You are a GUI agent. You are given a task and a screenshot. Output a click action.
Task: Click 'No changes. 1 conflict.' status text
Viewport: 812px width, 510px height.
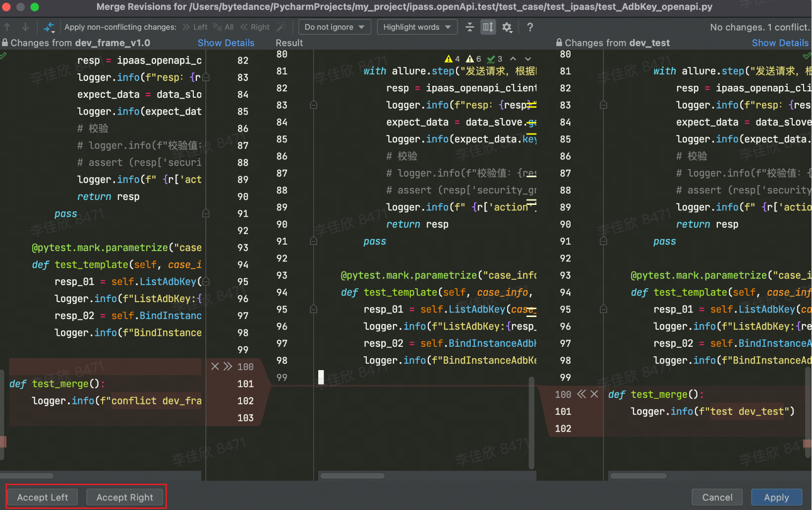tap(759, 27)
